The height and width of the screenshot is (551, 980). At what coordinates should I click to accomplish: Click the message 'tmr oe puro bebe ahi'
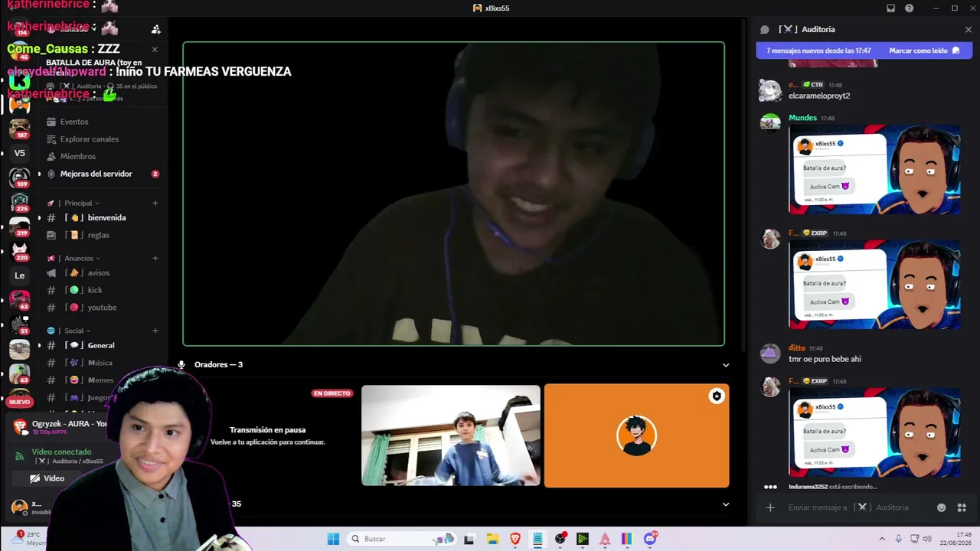coord(825,359)
